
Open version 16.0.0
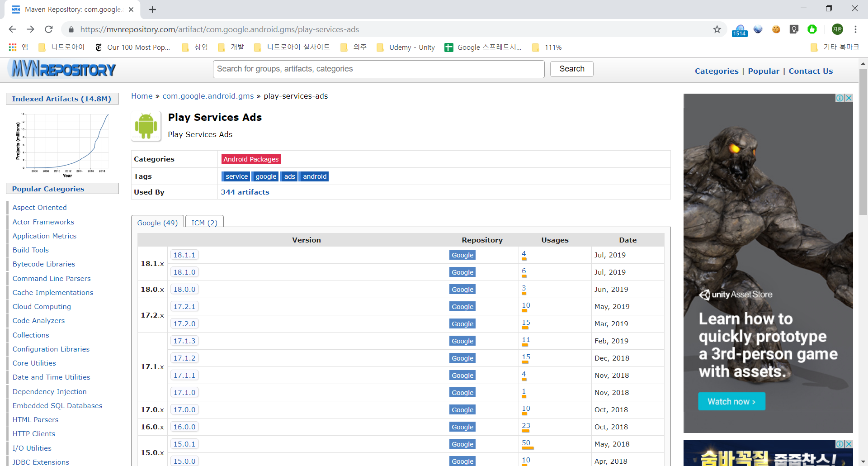click(x=184, y=427)
